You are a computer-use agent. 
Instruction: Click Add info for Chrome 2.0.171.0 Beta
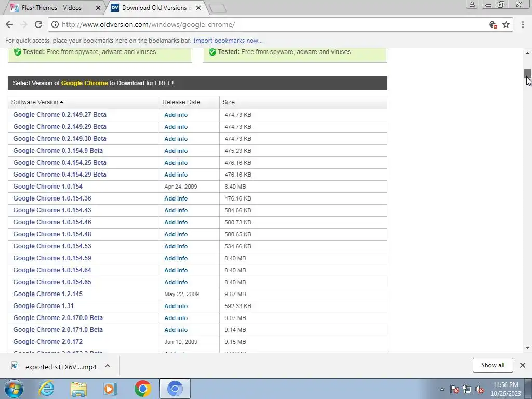(x=176, y=330)
